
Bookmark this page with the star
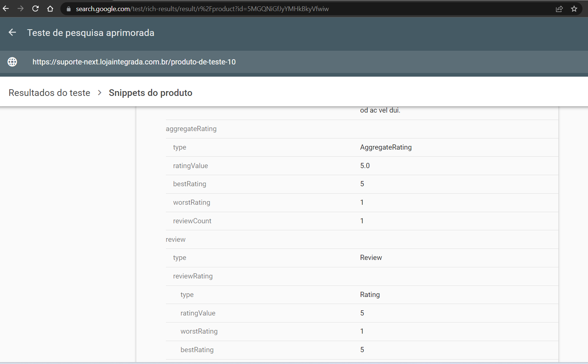[574, 9]
